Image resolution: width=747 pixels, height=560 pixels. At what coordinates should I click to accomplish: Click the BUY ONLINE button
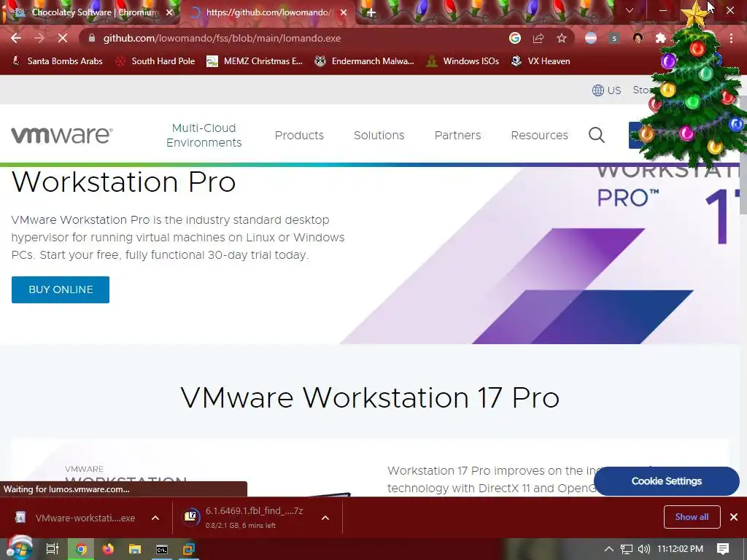(x=61, y=289)
